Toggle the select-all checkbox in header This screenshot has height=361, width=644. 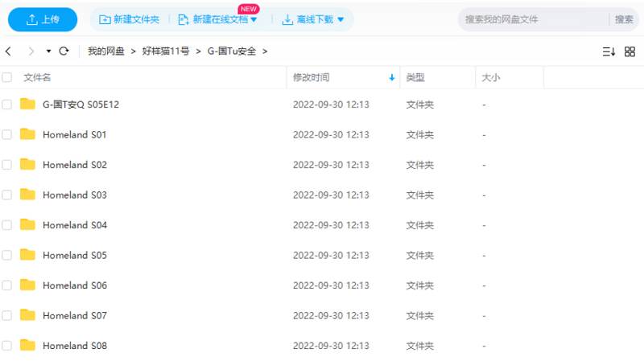coord(7,78)
